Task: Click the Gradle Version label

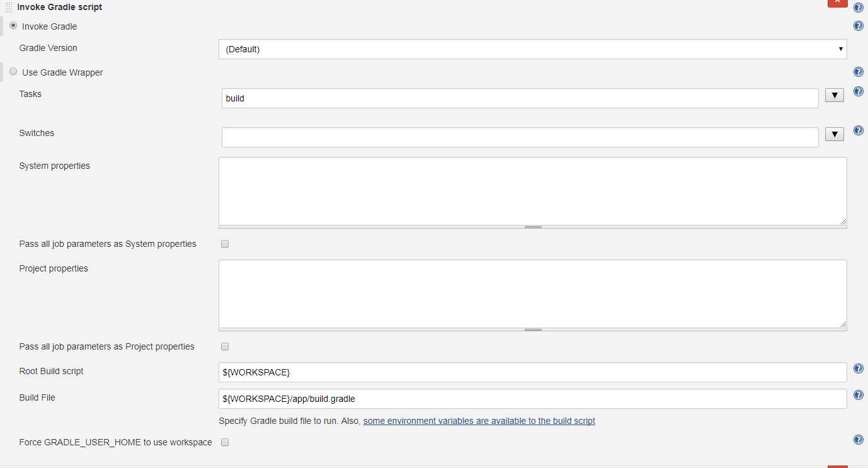Action: [x=49, y=48]
